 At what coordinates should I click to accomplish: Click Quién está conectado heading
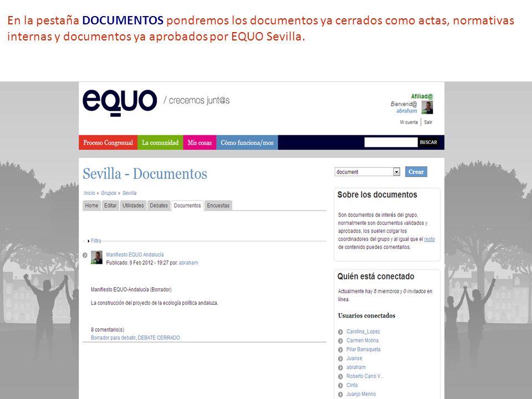pyautogui.click(x=376, y=277)
